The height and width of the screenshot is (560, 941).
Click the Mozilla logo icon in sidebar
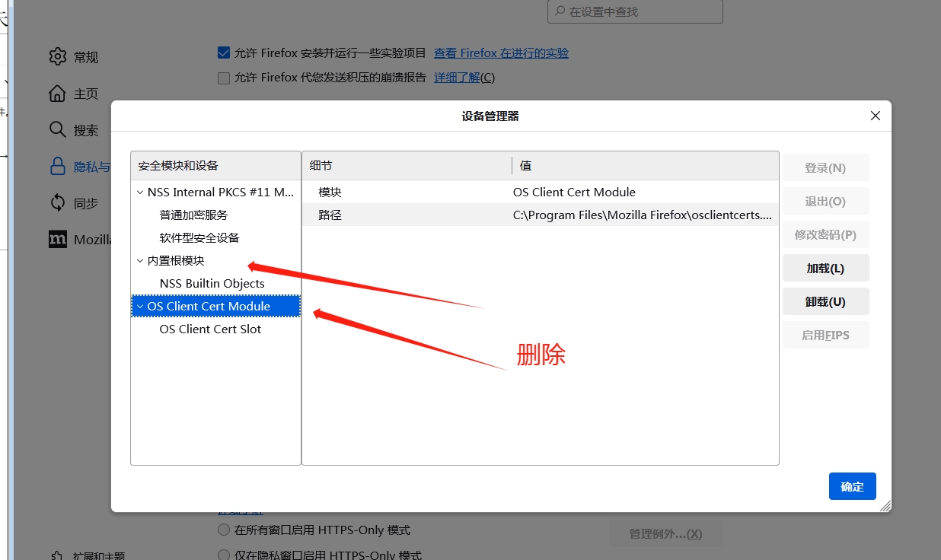coord(58,240)
